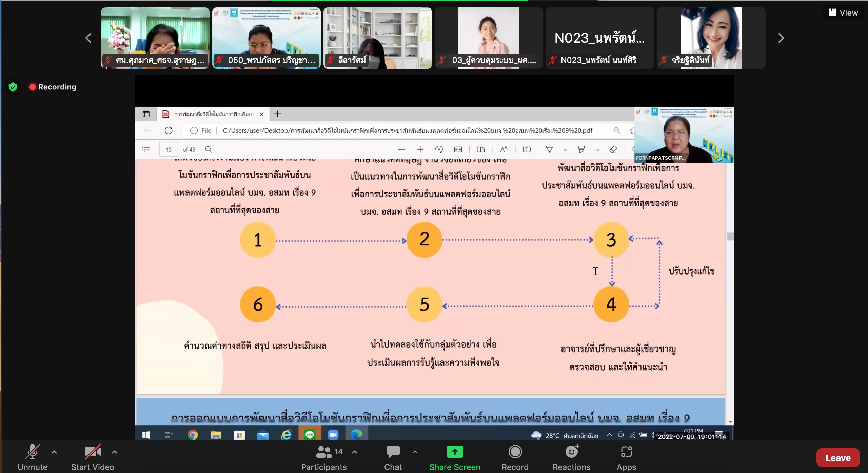Screen dimensions: 868x473
Task: Start Video camera toggle
Action: (92, 457)
